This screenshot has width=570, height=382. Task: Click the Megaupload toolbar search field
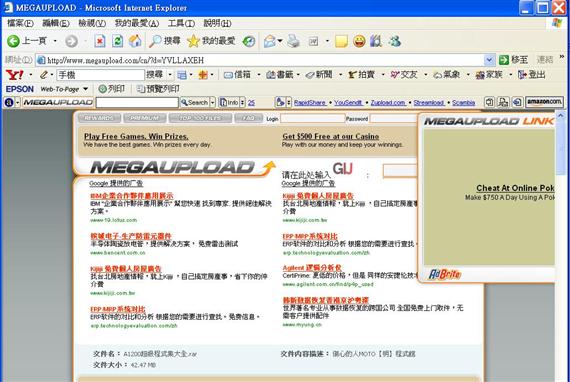pyautogui.click(x=137, y=102)
